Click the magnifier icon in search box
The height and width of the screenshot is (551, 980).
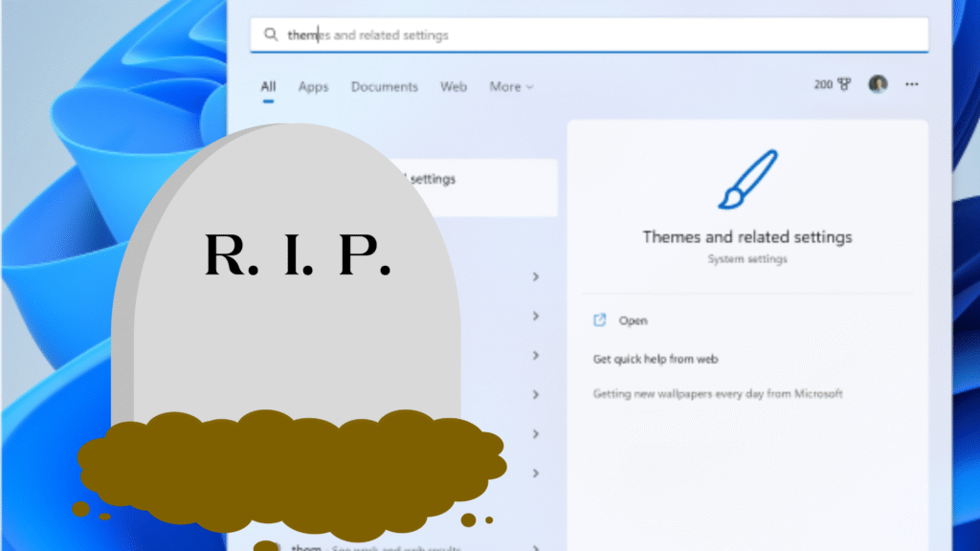coord(270,35)
